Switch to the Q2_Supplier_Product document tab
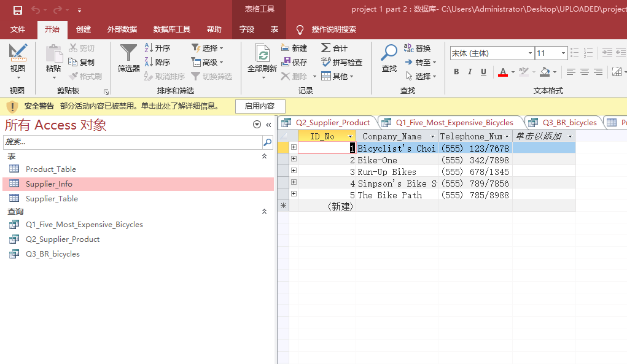 [328, 123]
